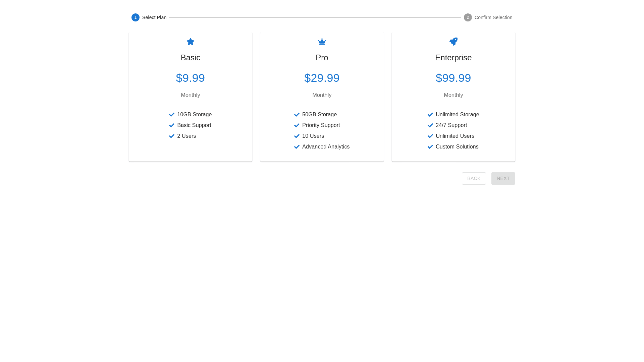Select step 1 circle in stepper
The height and width of the screenshot is (362, 644).
[x=136, y=17]
